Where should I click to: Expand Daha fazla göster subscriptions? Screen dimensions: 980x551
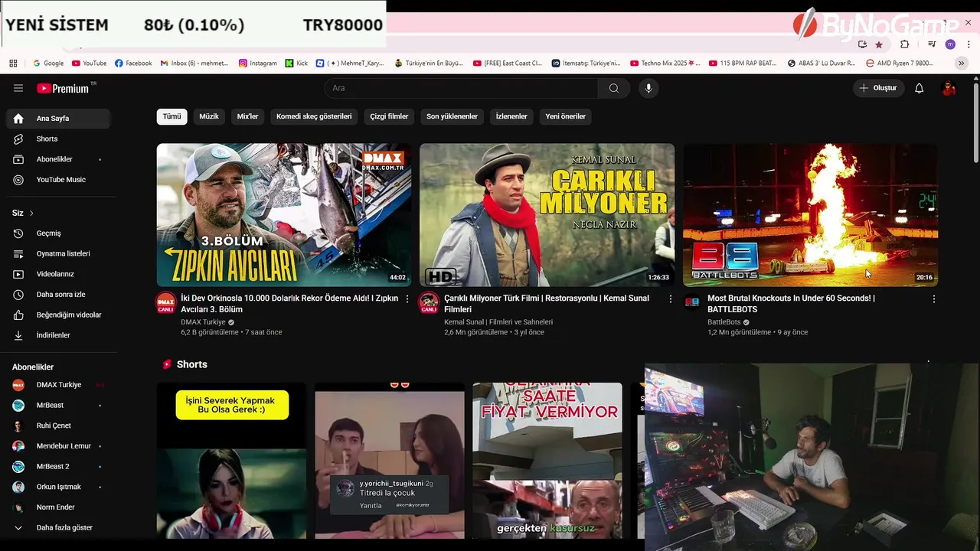(58, 527)
